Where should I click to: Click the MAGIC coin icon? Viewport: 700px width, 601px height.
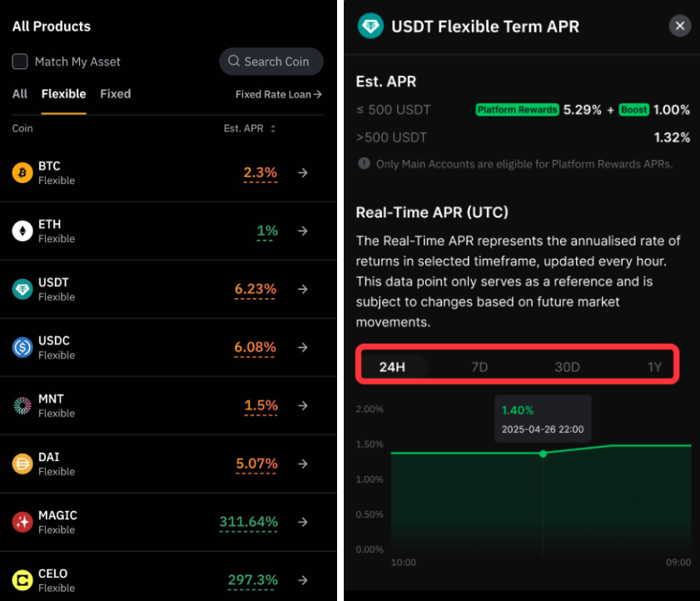pyautogui.click(x=22, y=522)
